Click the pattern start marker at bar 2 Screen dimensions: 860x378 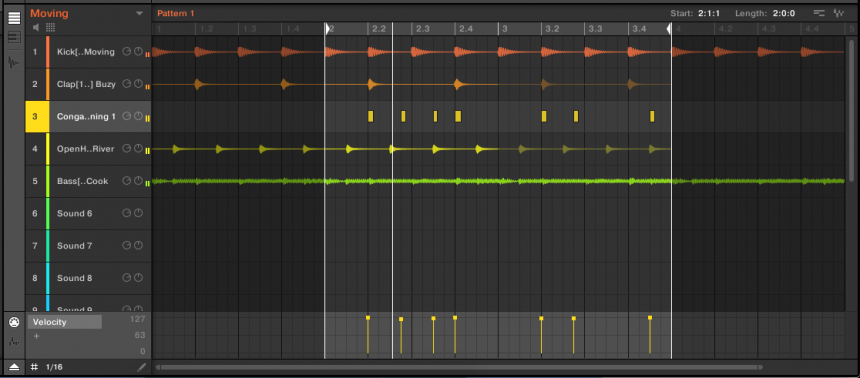click(327, 29)
